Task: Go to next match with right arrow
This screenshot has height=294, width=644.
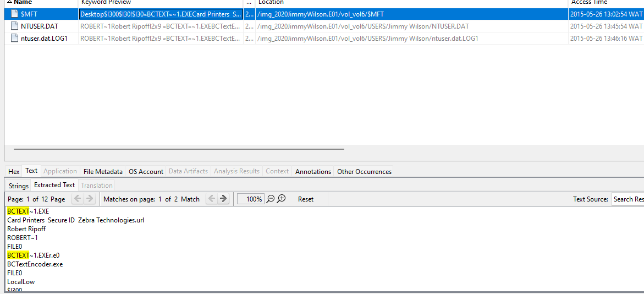Action: [223, 199]
